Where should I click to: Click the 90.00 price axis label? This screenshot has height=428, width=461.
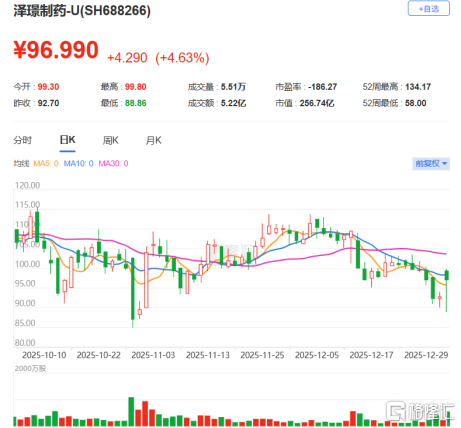pyautogui.click(x=25, y=303)
